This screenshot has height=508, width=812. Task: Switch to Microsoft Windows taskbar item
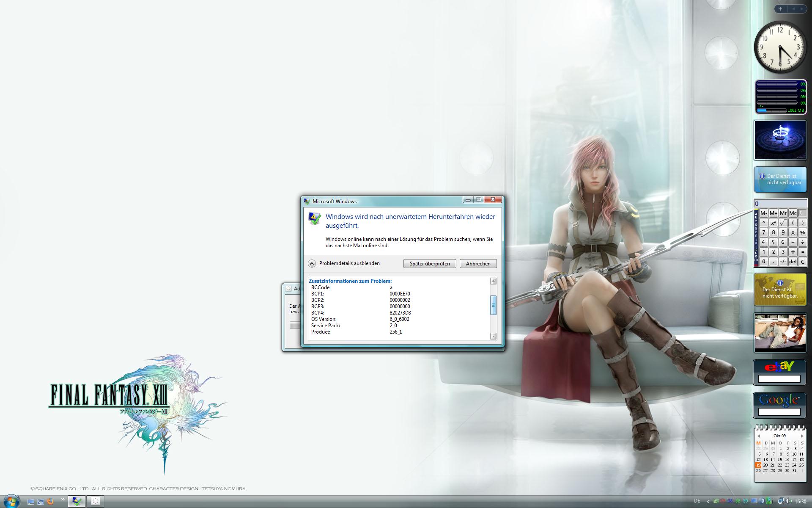pos(77,501)
